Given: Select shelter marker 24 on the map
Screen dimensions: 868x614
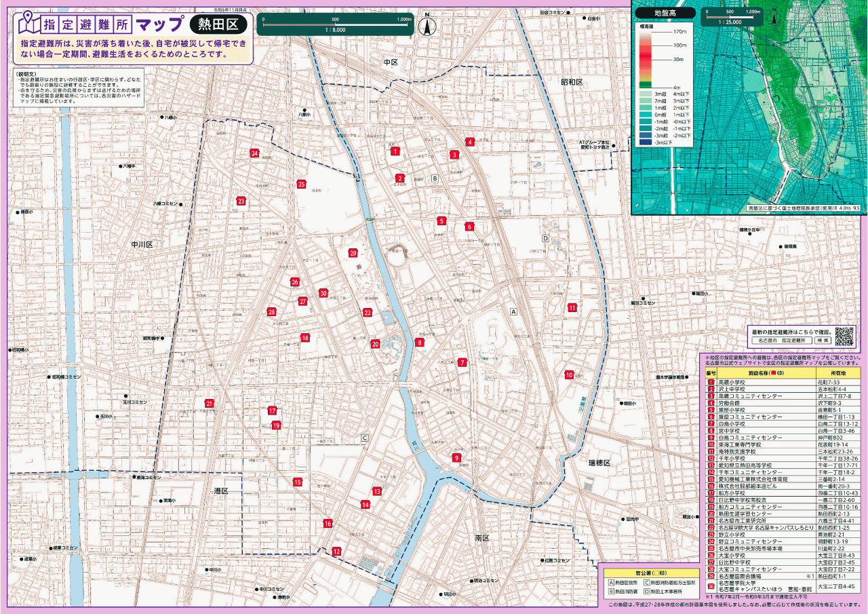Looking at the screenshot, I should coord(254,154).
